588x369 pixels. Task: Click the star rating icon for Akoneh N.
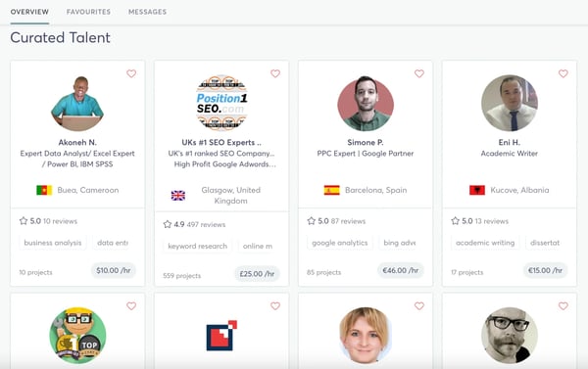[x=24, y=220]
